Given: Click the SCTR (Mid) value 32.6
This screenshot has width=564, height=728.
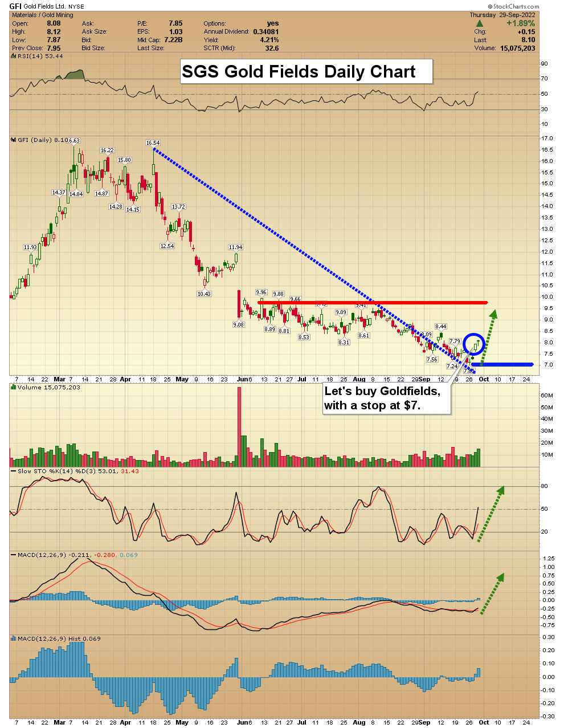Looking at the screenshot, I should [x=272, y=48].
